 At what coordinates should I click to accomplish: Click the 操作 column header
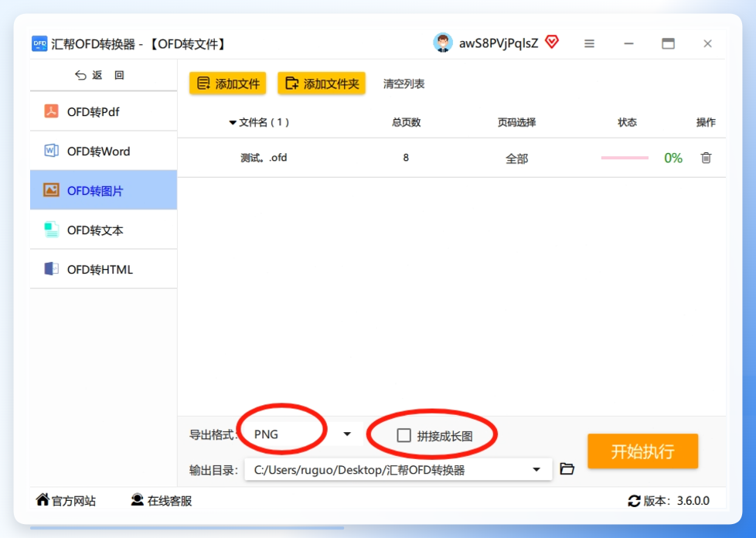706,122
